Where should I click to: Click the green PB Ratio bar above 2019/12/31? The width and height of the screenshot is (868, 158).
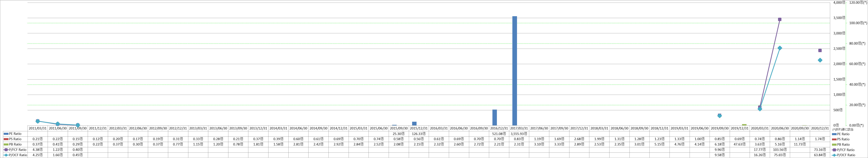click(744, 125)
